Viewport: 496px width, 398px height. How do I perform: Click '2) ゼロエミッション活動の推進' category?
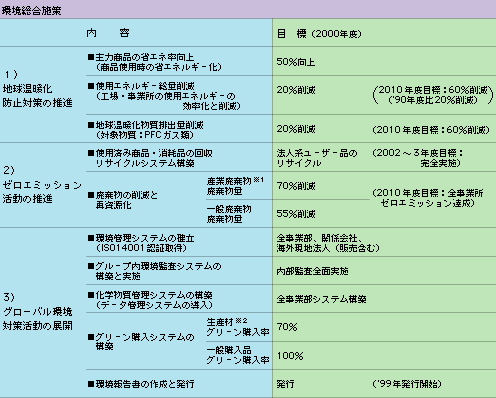tap(42, 184)
